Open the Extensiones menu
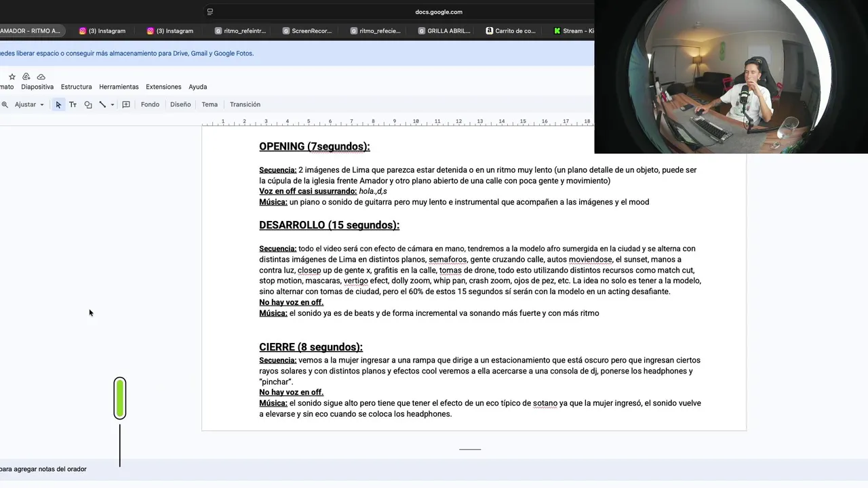The image size is (868, 488). [163, 87]
